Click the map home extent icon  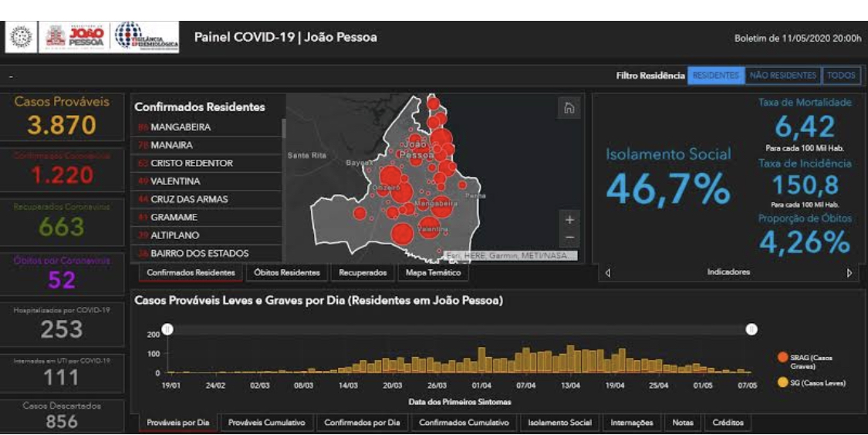[x=569, y=109]
